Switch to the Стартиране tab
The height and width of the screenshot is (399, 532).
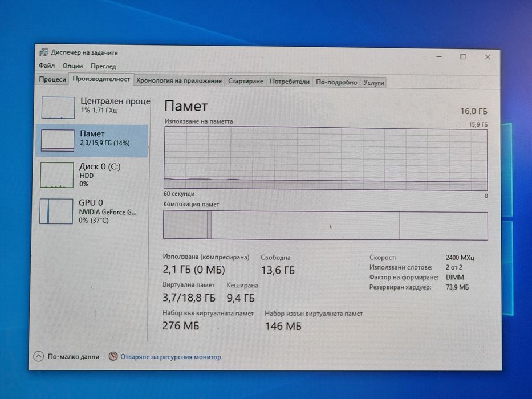[246, 81]
